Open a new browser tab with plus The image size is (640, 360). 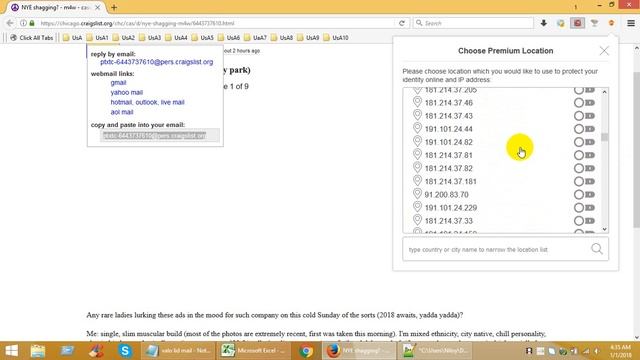pos(114,7)
